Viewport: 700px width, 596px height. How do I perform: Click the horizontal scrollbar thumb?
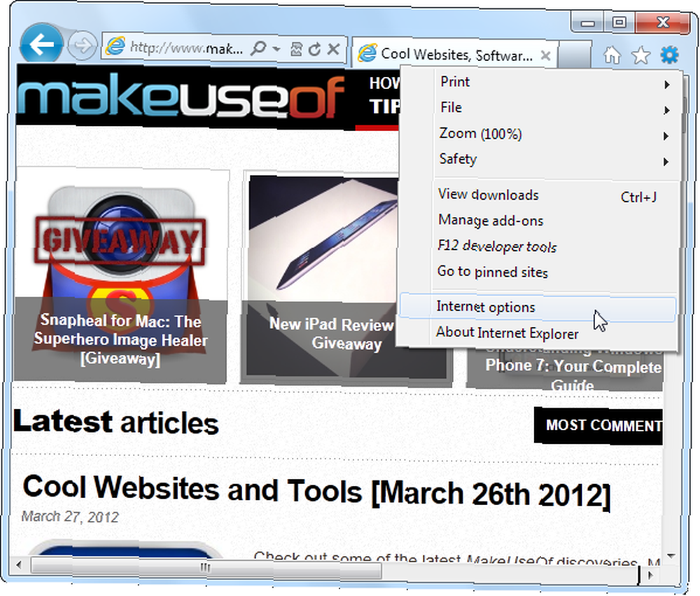206,567
